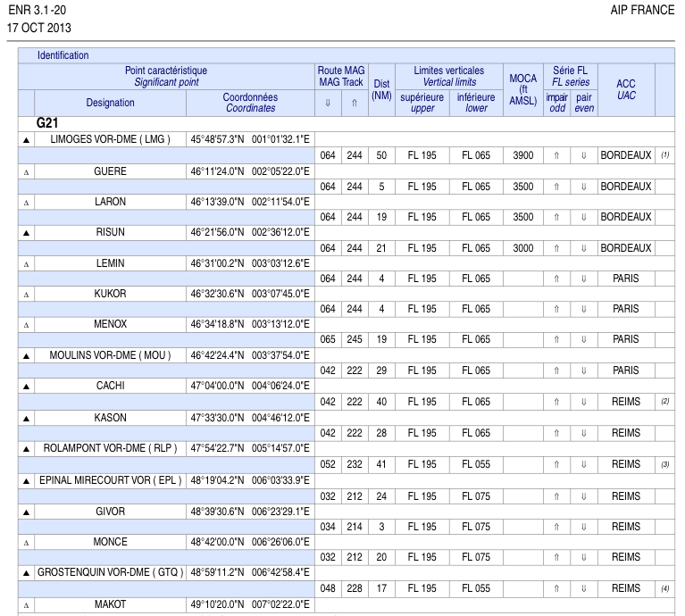This screenshot has width=685, height=616.
Task: Select EPINAL MIRECOURT VOR ( EPL ) designation
Action: coord(110,480)
